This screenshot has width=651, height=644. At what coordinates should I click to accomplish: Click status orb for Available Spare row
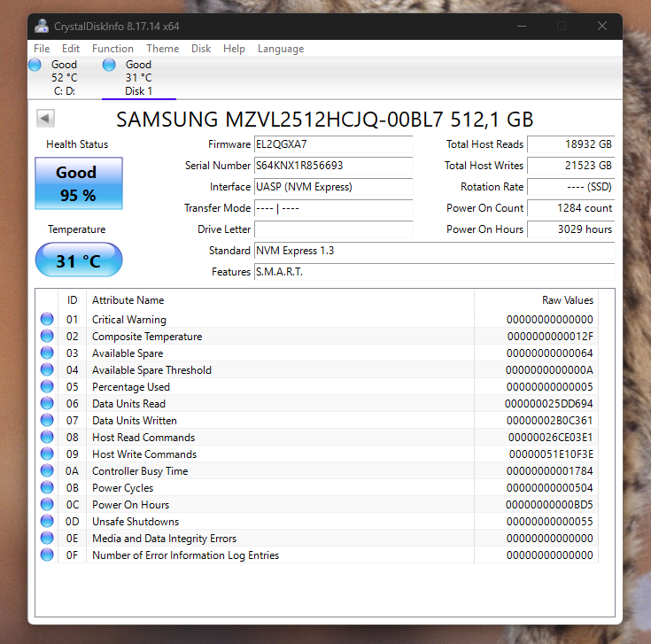(x=47, y=353)
